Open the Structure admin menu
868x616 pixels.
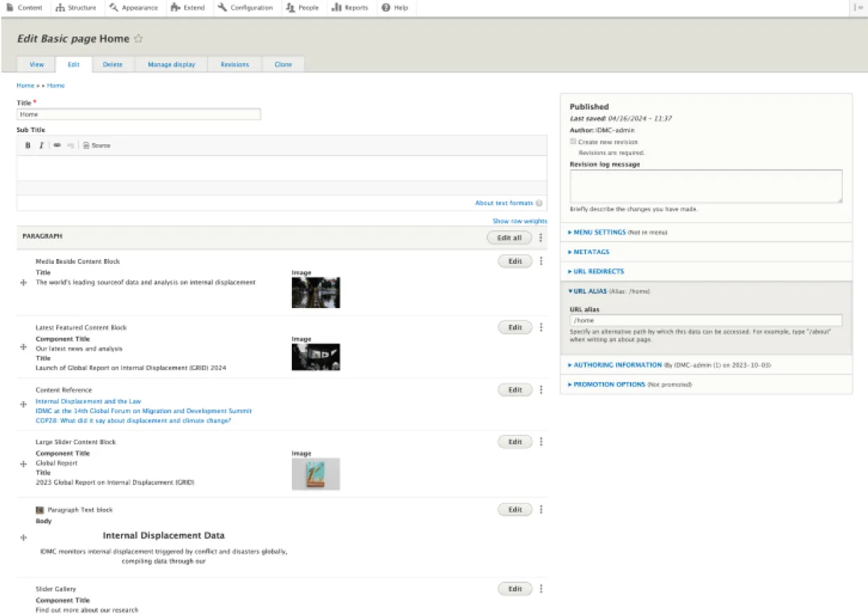(x=76, y=8)
